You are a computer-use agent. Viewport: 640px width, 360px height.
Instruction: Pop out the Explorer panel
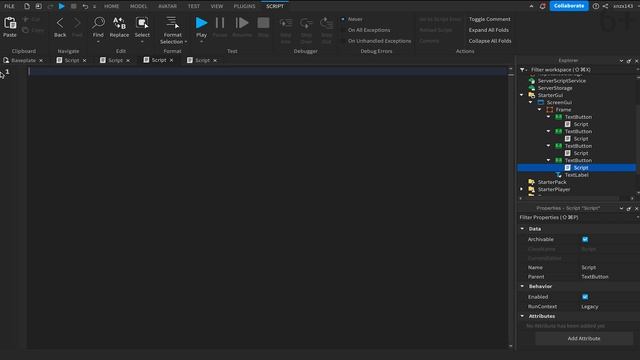click(x=629, y=61)
